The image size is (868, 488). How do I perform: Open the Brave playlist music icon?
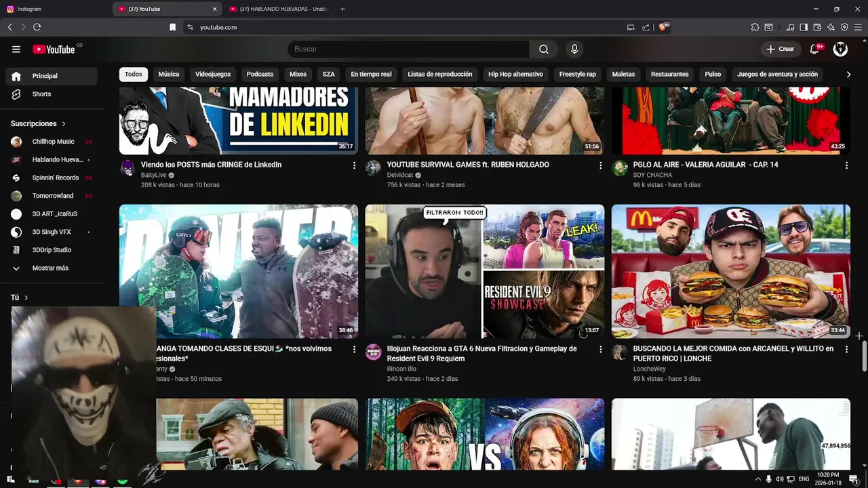click(x=790, y=27)
